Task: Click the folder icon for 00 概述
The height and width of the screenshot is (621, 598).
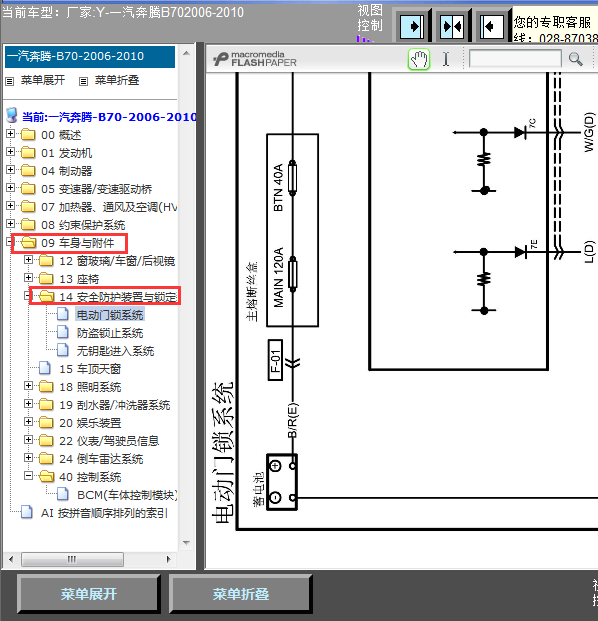Action: [x=28, y=135]
